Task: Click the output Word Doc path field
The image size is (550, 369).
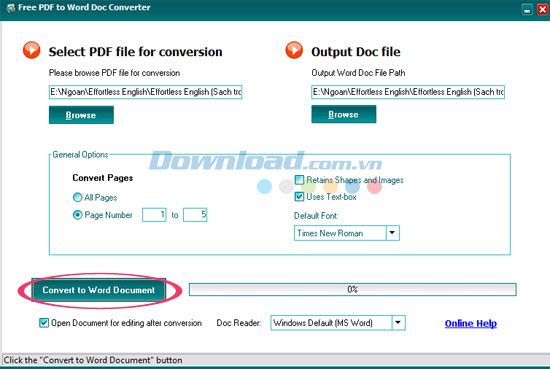Action: tap(408, 92)
